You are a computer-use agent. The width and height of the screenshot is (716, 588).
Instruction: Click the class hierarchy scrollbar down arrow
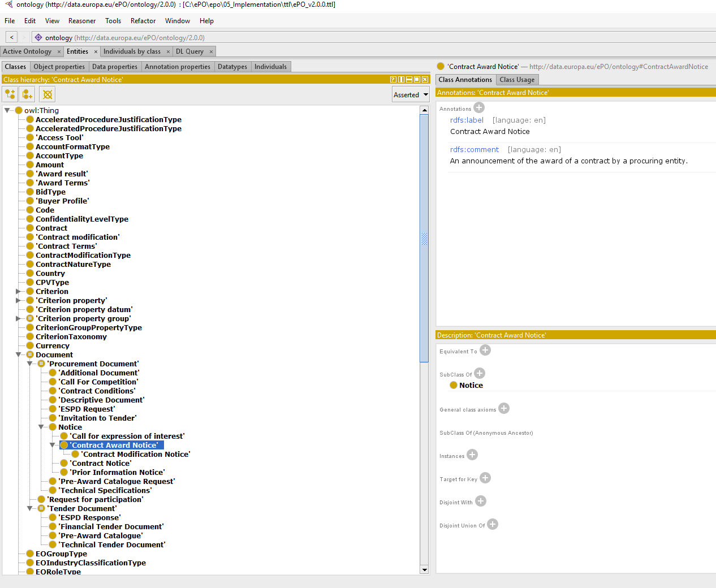click(425, 569)
